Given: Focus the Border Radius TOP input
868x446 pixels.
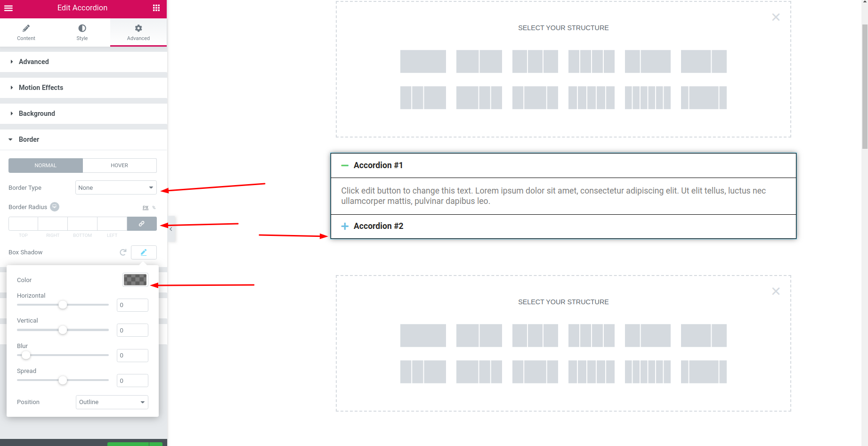Looking at the screenshot, I should pos(23,224).
